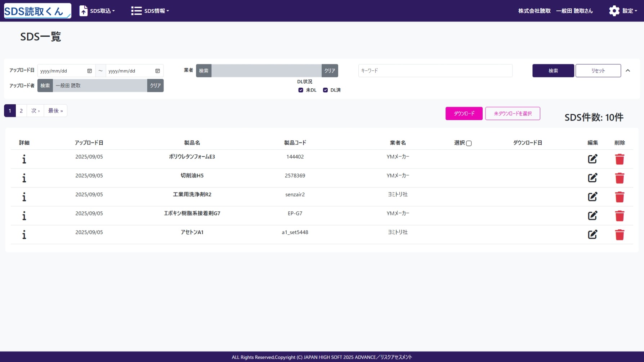This screenshot has width=644, height=362.
Task: Uncheck the 未DL status checkbox
Action: pos(301,90)
